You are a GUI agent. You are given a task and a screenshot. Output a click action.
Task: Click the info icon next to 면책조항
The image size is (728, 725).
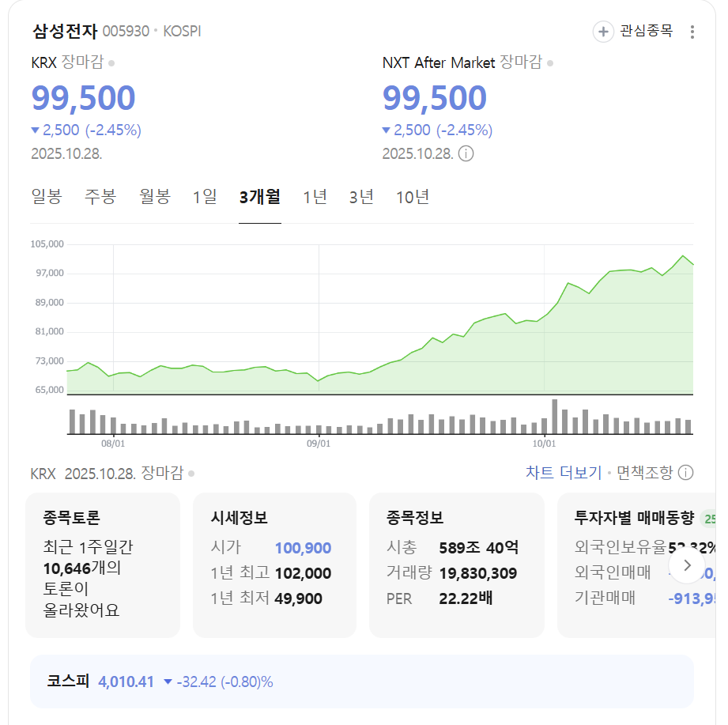point(686,473)
